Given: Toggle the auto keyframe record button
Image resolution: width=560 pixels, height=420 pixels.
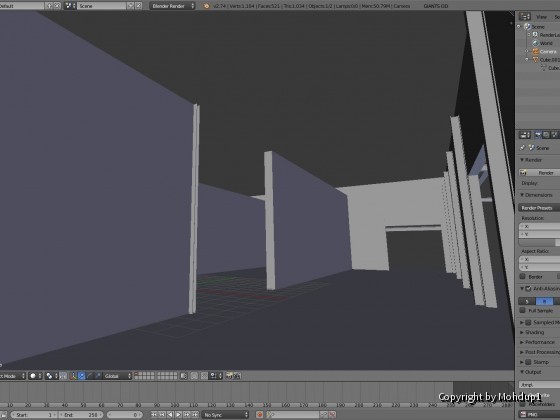Looking at the screenshot, I should click(260, 415).
